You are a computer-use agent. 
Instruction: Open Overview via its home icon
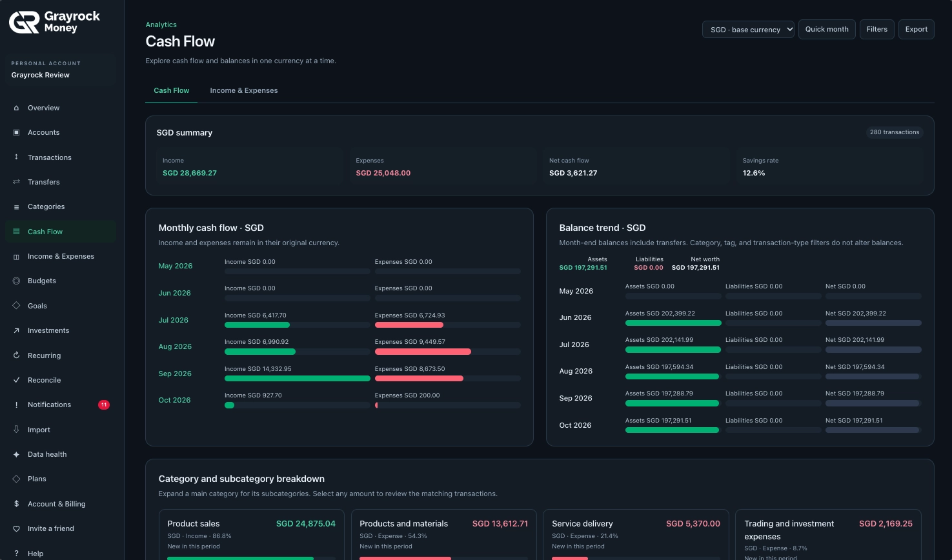pos(16,108)
